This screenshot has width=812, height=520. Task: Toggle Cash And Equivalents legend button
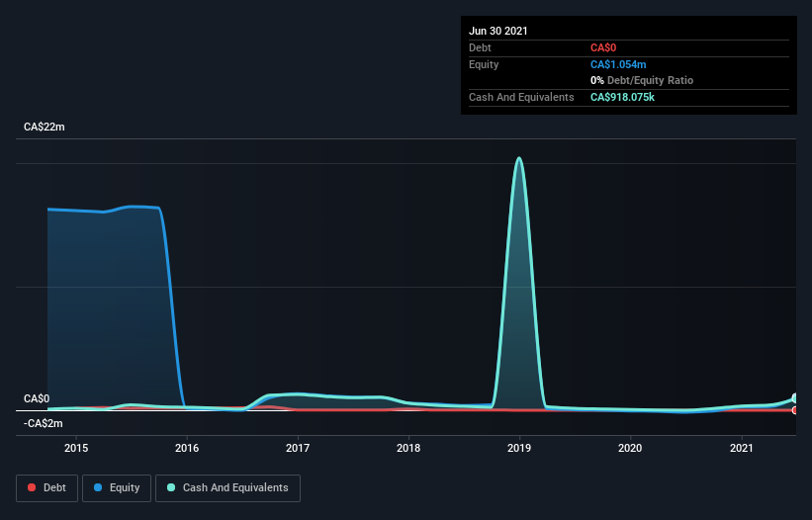tap(227, 488)
